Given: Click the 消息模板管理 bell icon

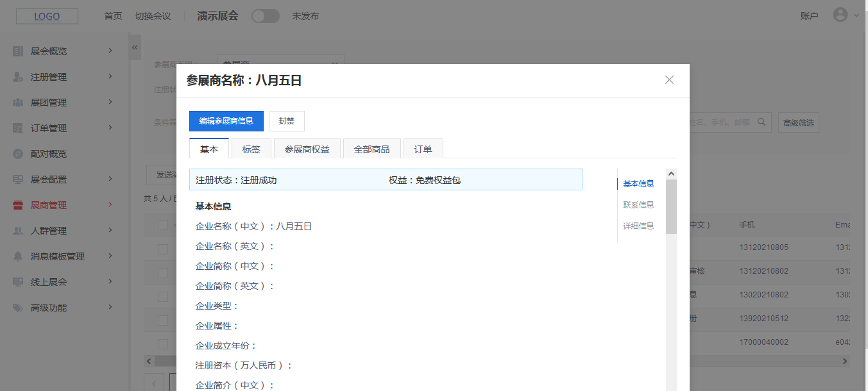Looking at the screenshot, I should [x=18, y=256].
